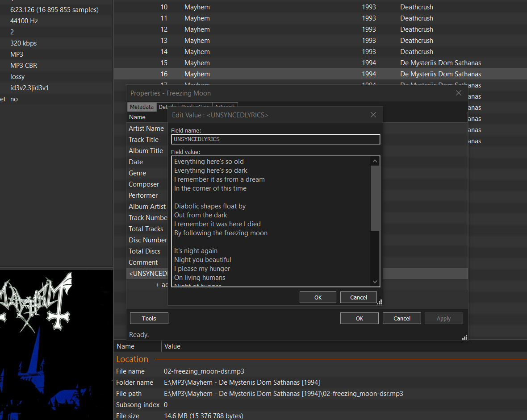Click the scroll up arrow in lyrics box
527x420 pixels.
pyautogui.click(x=375, y=161)
